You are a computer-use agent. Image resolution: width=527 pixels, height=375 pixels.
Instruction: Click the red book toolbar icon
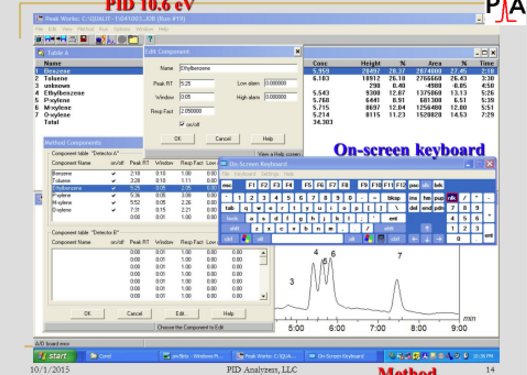pos(84,39)
